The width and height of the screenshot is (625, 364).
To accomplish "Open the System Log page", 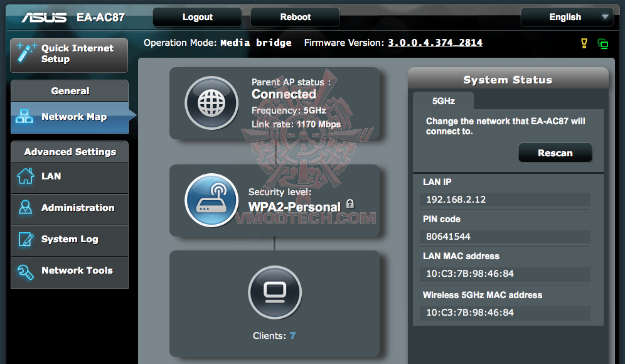I will pyautogui.click(x=70, y=240).
